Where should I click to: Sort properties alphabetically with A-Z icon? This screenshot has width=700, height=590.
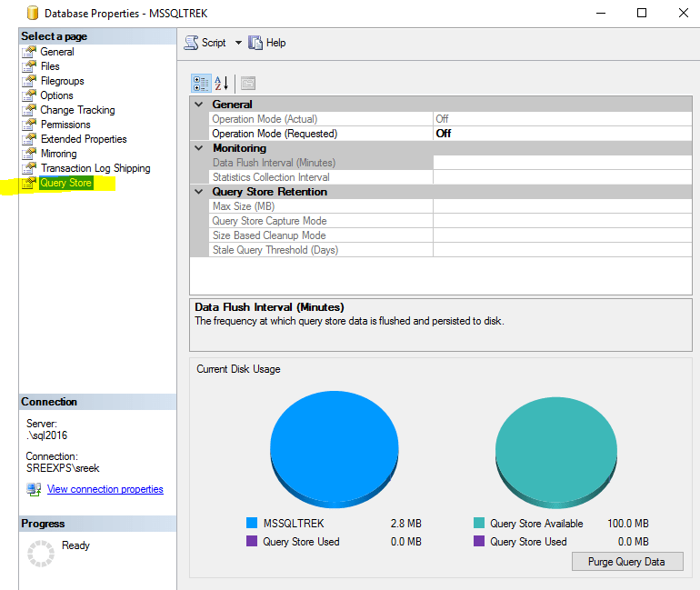point(222,84)
